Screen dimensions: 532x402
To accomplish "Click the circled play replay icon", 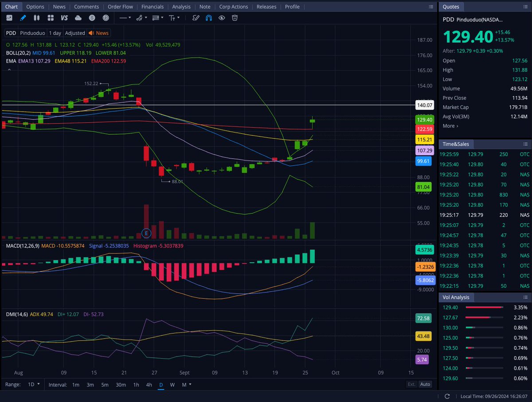I will tap(106, 18).
